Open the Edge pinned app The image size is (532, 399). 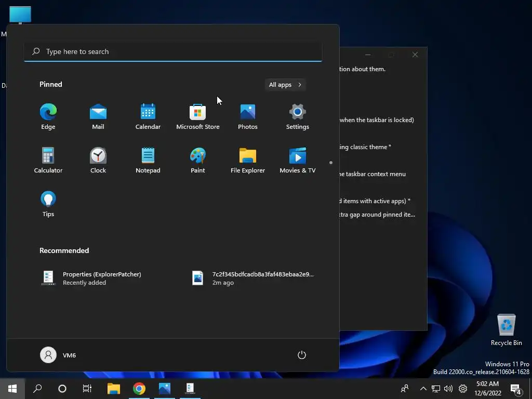point(48,117)
